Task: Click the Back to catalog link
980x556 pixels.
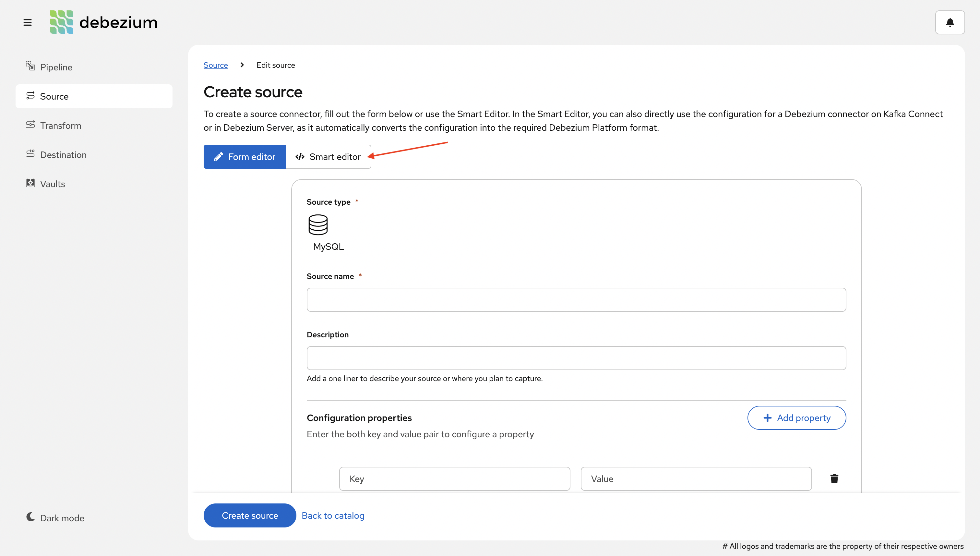Action: coord(333,515)
